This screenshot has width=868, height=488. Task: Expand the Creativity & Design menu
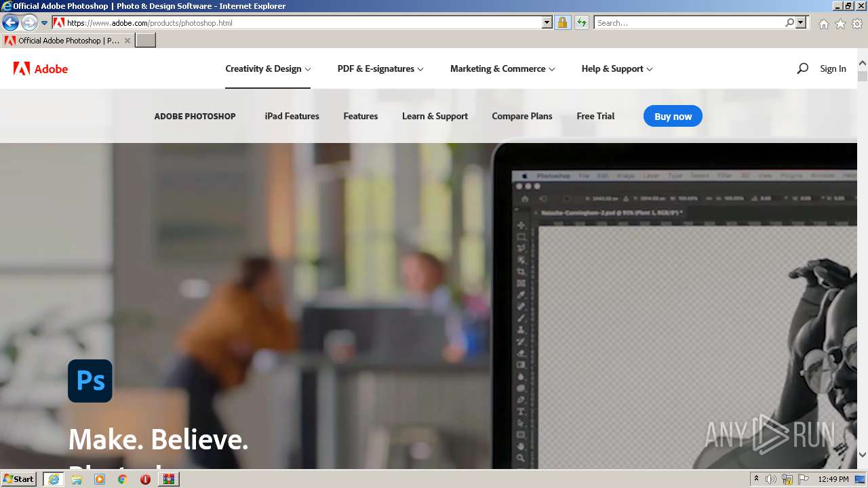[x=268, y=68]
